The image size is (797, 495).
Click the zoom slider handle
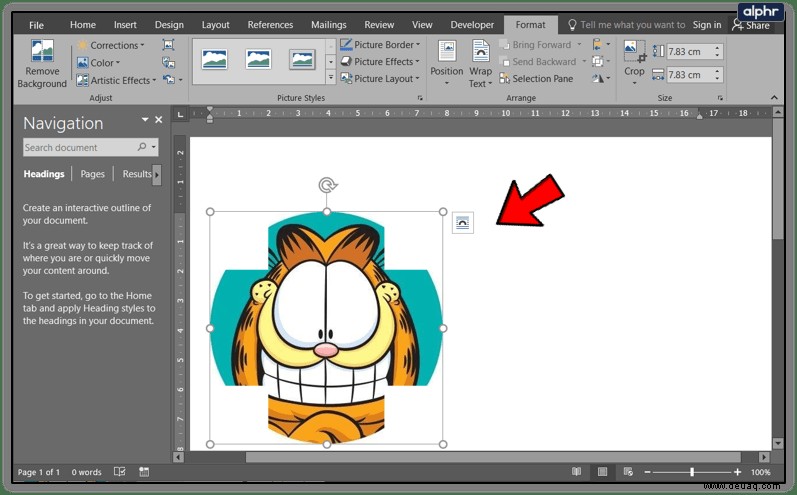click(692, 472)
